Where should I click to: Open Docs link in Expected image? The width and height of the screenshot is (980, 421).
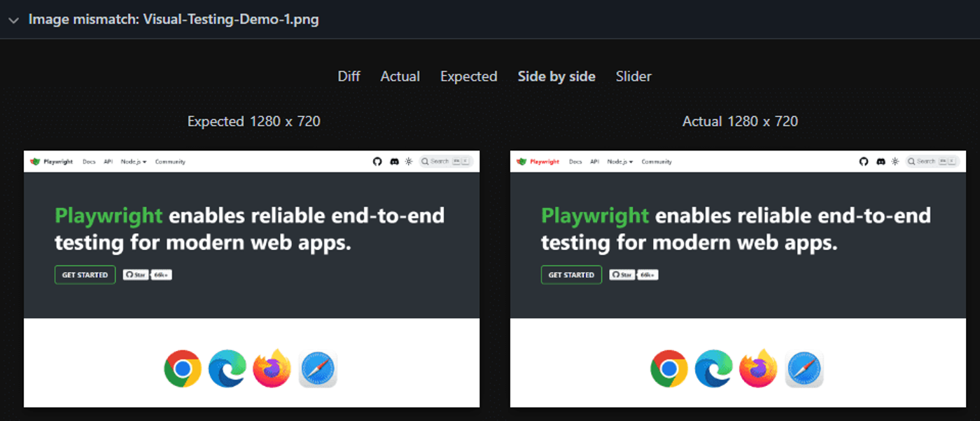pyautogui.click(x=89, y=162)
